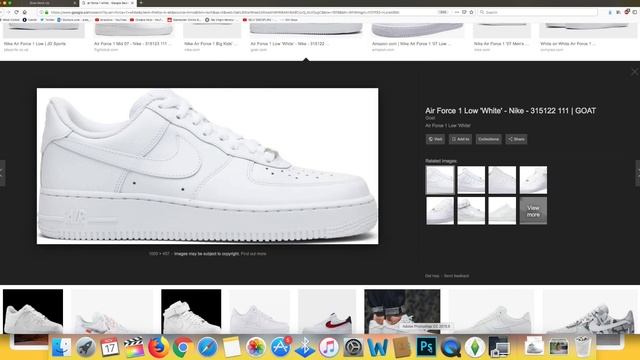This screenshot has height=360, width=640.
Task: Open Finder from the dock
Action: [62, 347]
